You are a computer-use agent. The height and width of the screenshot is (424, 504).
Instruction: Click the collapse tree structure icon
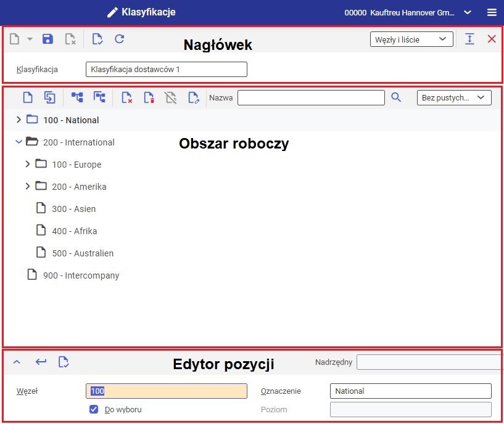click(x=99, y=97)
